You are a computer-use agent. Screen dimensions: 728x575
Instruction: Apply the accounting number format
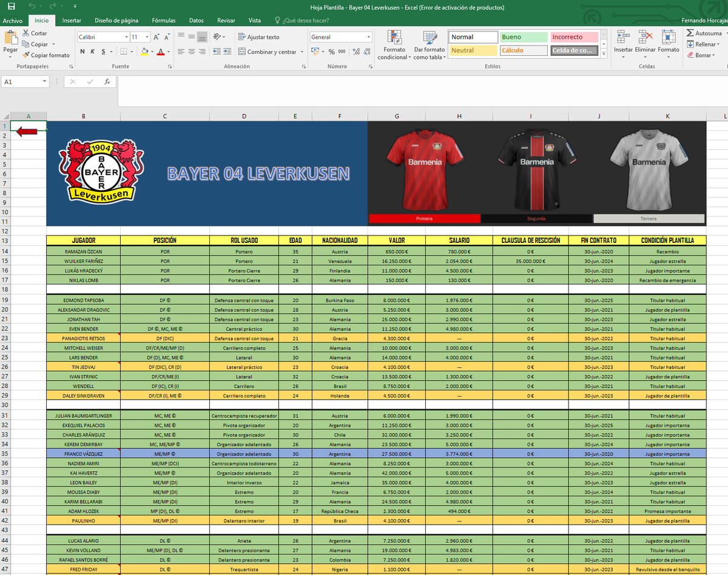click(x=315, y=52)
